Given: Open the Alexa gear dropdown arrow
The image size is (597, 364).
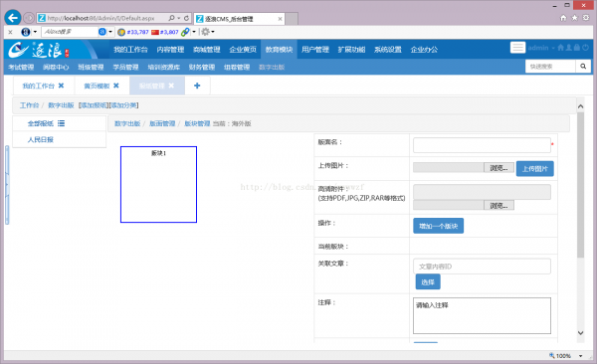Looking at the screenshot, I should pyautogui.click(x=213, y=32).
